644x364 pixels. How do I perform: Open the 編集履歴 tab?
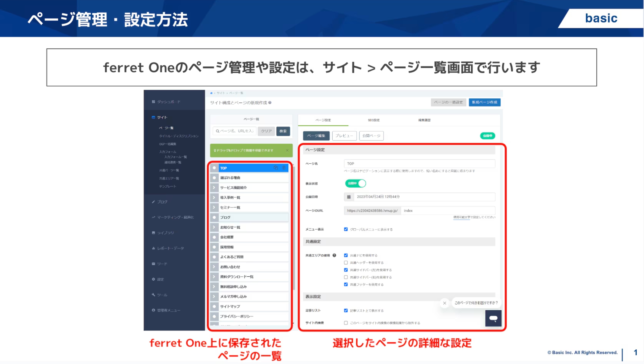point(424,120)
